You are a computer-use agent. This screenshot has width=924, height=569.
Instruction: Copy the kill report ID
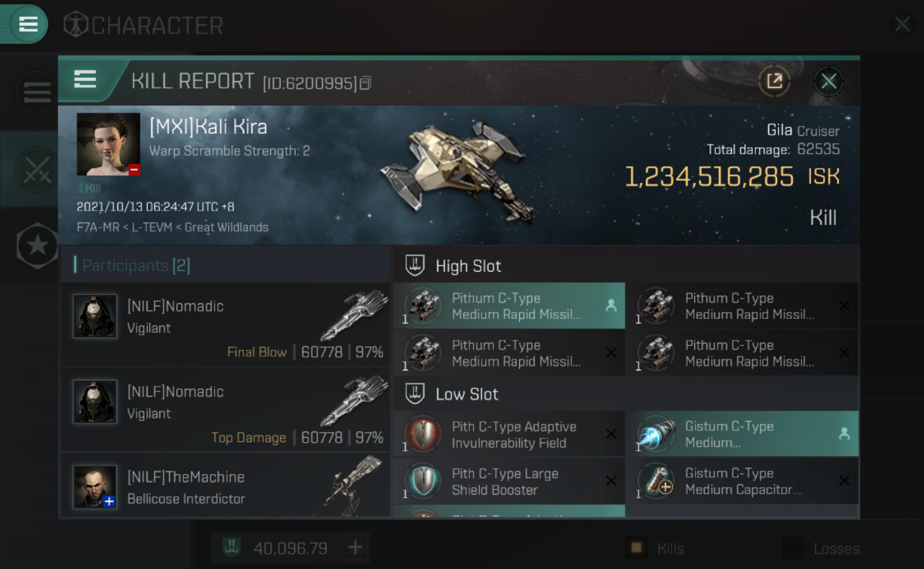(x=365, y=83)
